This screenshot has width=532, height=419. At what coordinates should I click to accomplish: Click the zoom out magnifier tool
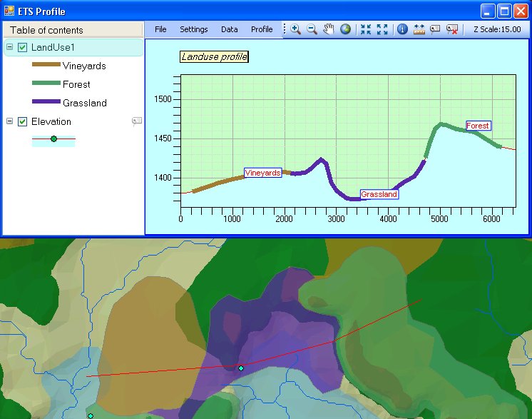tap(312, 29)
